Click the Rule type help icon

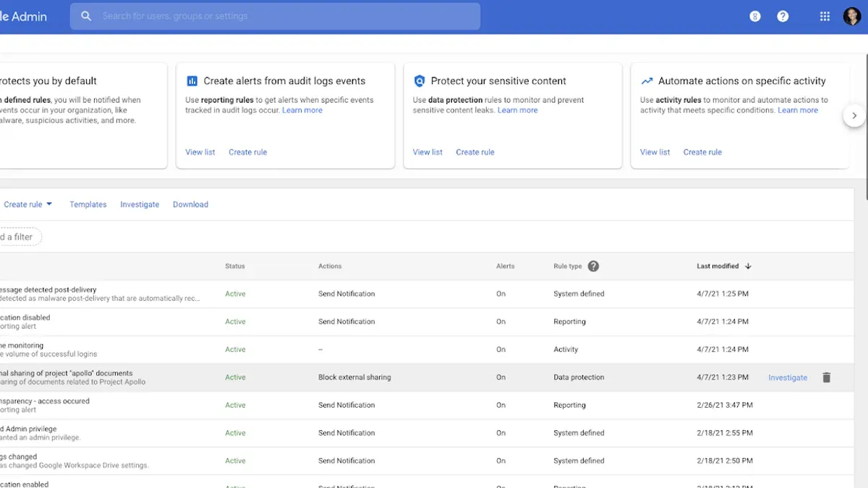pos(593,266)
